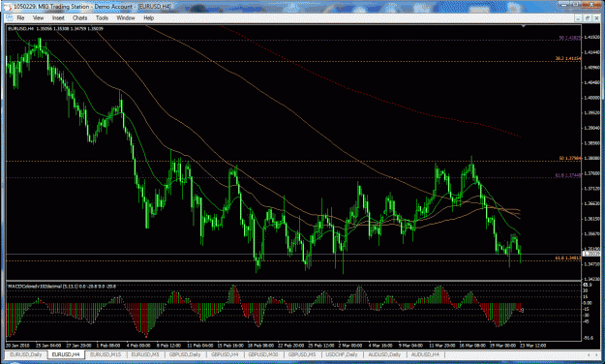Click the 61.8 1.34813 Fibonacci level label

(x=568, y=258)
